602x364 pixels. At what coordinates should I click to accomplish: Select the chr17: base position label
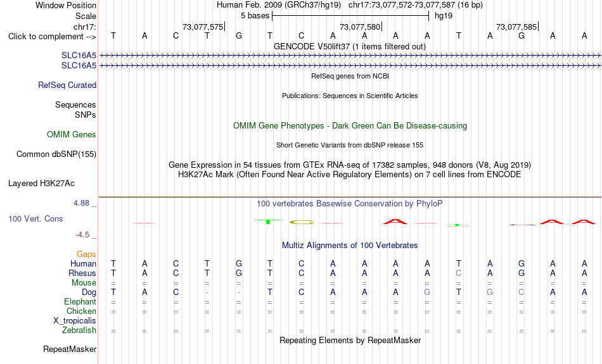[x=85, y=27]
